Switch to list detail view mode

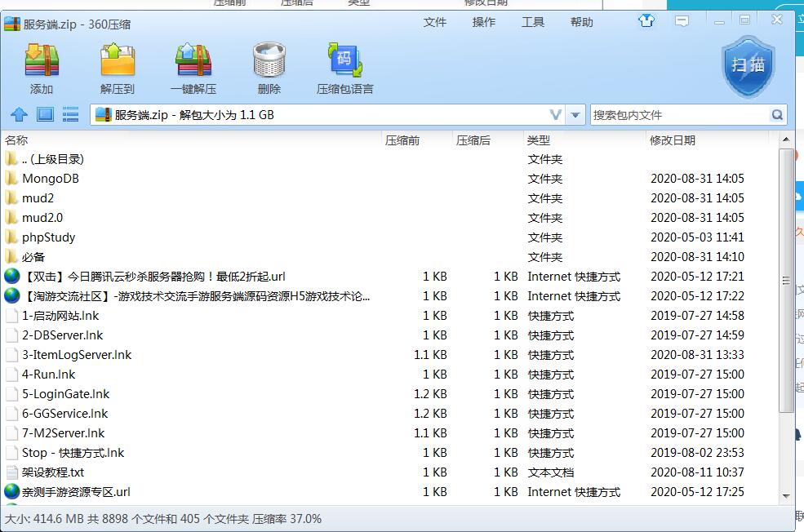(70, 115)
